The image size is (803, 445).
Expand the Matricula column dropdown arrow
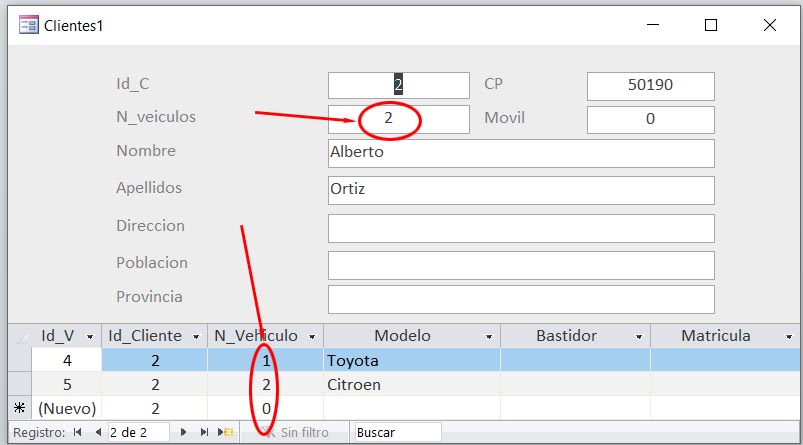[x=789, y=336]
